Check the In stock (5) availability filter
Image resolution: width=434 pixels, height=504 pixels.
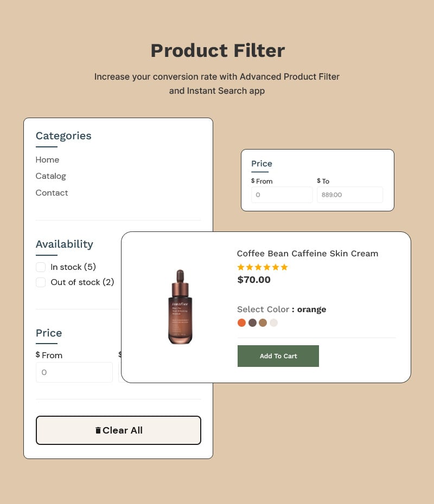coord(41,267)
